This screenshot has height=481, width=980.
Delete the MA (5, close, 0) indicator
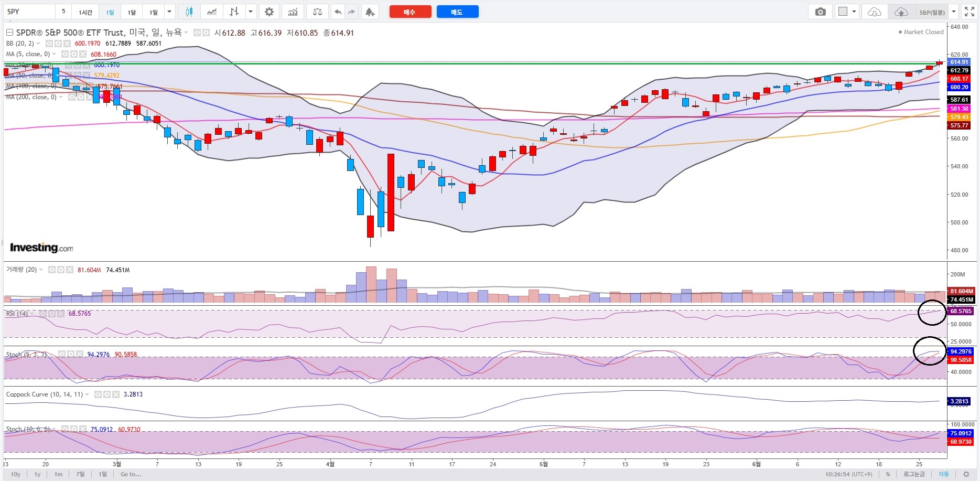tap(83, 54)
